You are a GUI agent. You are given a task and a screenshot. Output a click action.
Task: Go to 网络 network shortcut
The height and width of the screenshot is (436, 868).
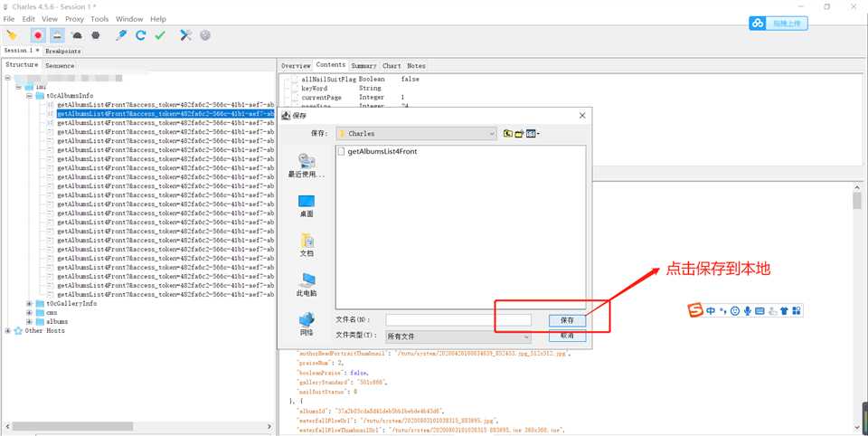(307, 324)
